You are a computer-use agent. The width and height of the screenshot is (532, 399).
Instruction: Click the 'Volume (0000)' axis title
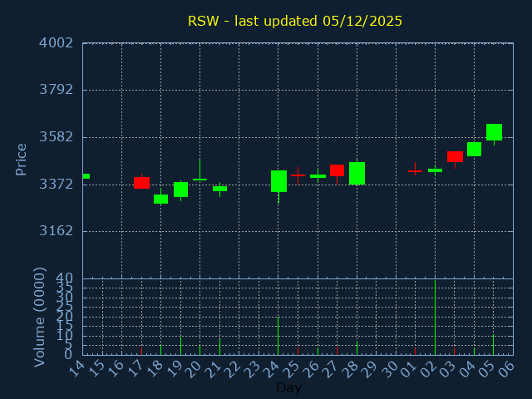coord(39,317)
